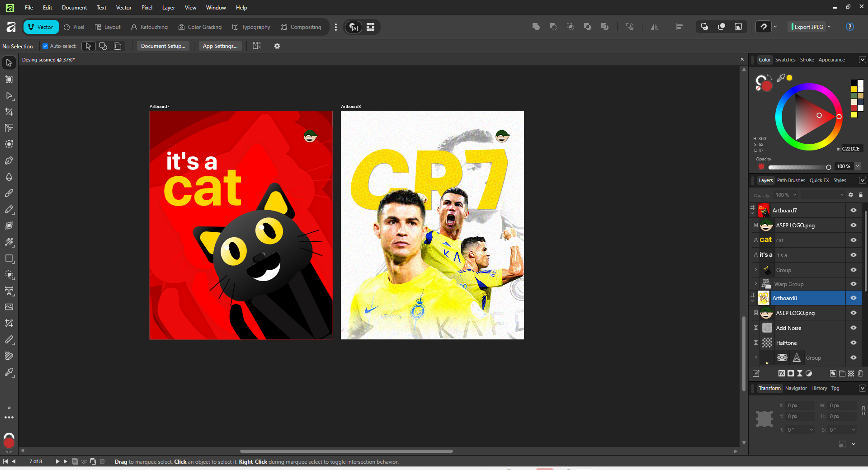Screen dimensions: 868x470
Task: Click the context toolbar gear icon
Action: tap(277, 46)
